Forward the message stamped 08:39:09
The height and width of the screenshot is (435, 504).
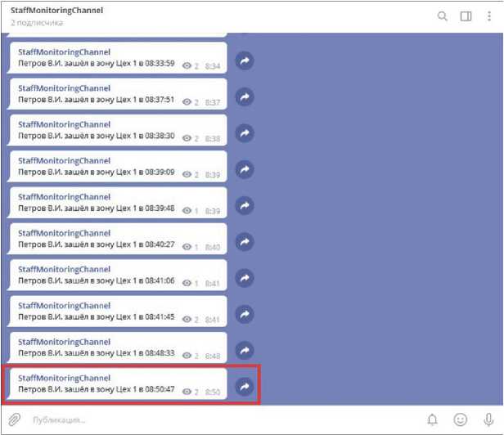point(245,169)
